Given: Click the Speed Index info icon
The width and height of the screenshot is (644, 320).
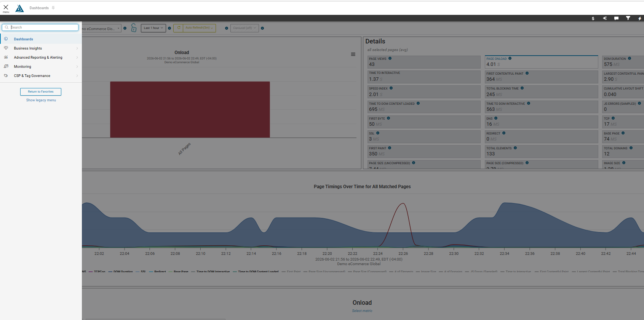Looking at the screenshot, I should (391, 88).
